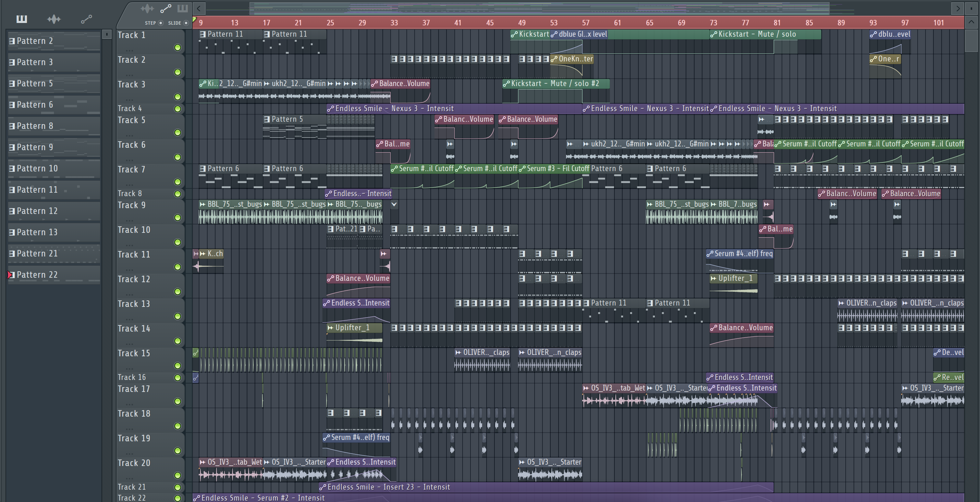Select Pattern 8 in the picker
The width and height of the screenshot is (980, 502).
point(54,126)
